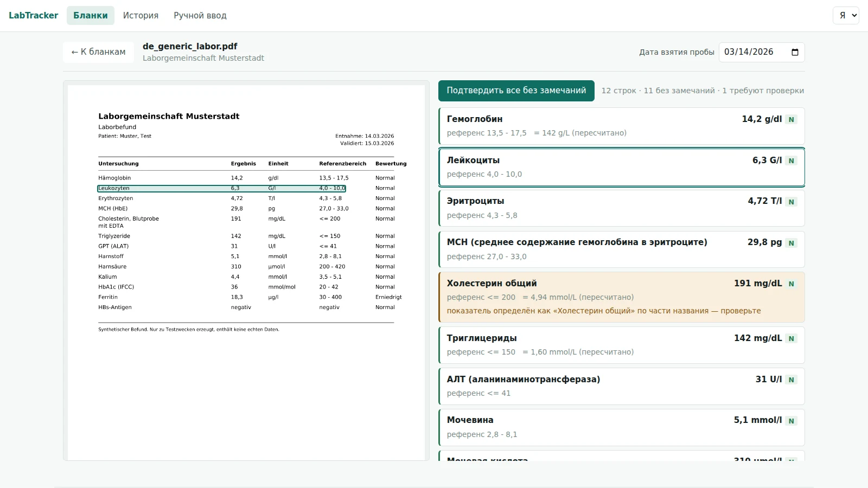Click the N badge for АЛТ
The image size is (868, 488).
[792, 380]
